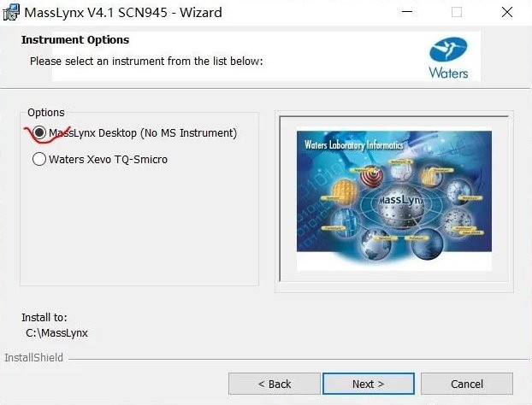This screenshot has width=532, height=405.
Task: Click the Waters bird logo
Action: click(448, 50)
